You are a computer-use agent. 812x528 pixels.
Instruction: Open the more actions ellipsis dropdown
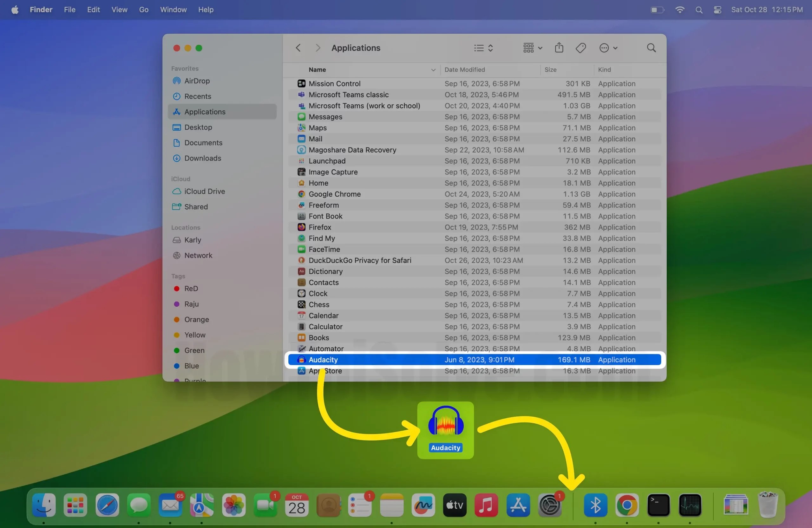click(x=608, y=48)
